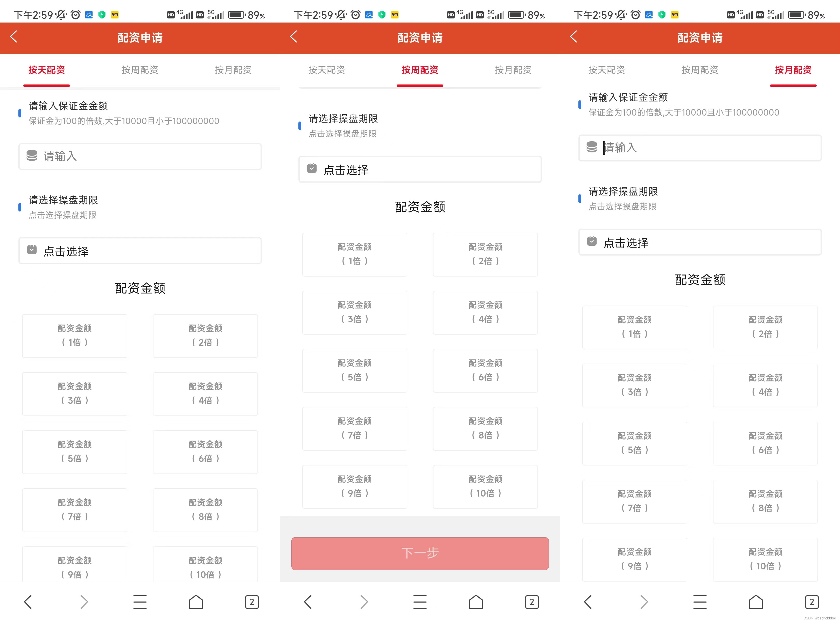The image size is (840, 622).
Task: Go back using the header arrow in the left screen
Action: pyautogui.click(x=13, y=37)
